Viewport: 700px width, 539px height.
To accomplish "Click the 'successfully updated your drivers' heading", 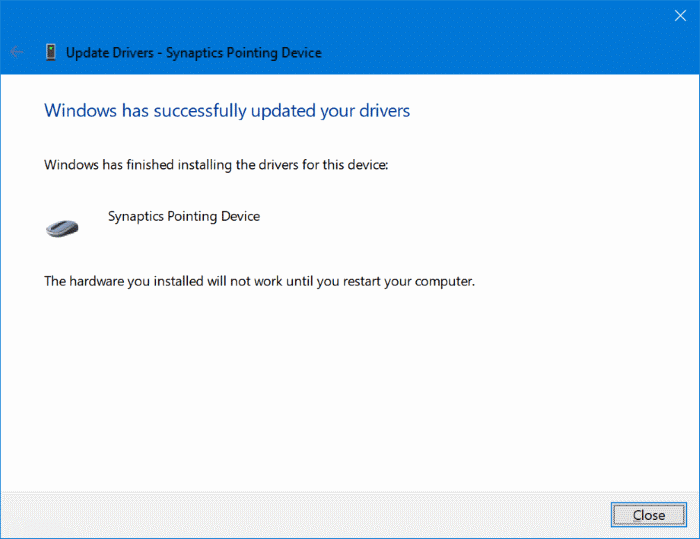I will coord(227,110).
